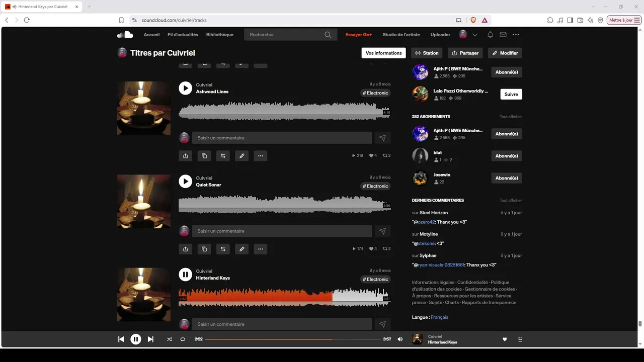Screen dimensions: 644x362
Task: Open the notifications bell
Action: tap(490, 35)
